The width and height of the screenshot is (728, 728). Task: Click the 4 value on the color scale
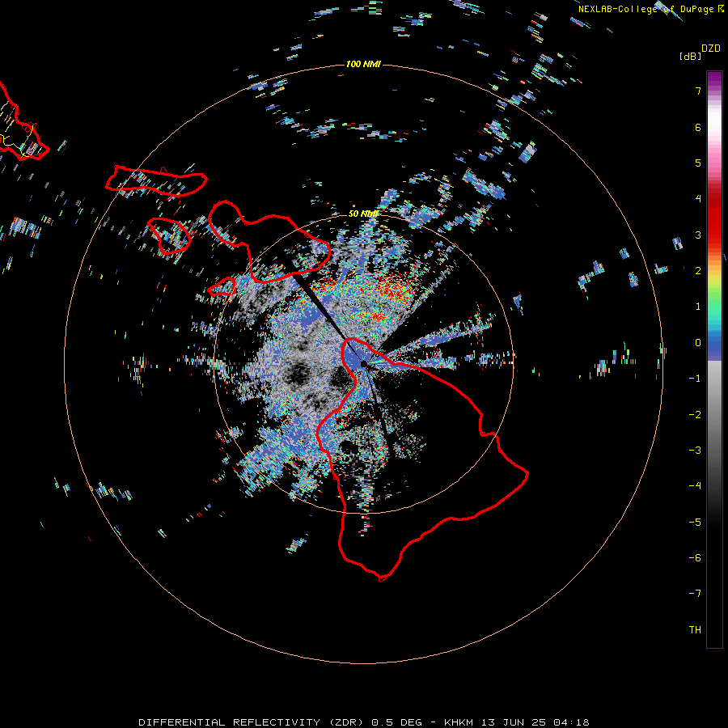click(698, 199)
